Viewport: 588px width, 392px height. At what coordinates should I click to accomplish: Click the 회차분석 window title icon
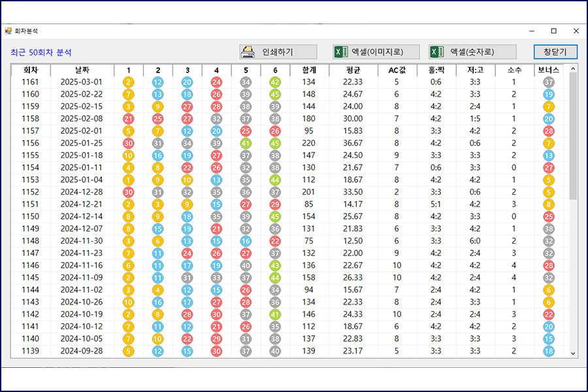tap(8, 31)
